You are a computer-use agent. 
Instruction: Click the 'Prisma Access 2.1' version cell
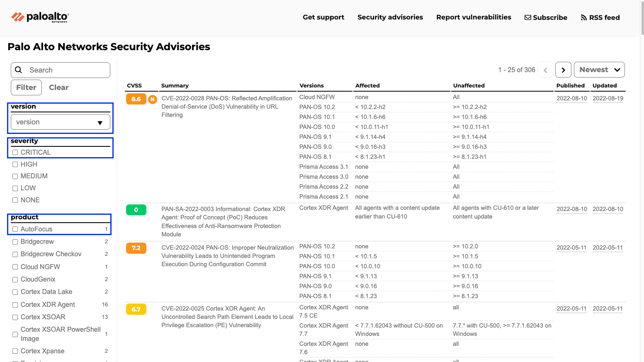pyautogui.click(x=324, y=197)
